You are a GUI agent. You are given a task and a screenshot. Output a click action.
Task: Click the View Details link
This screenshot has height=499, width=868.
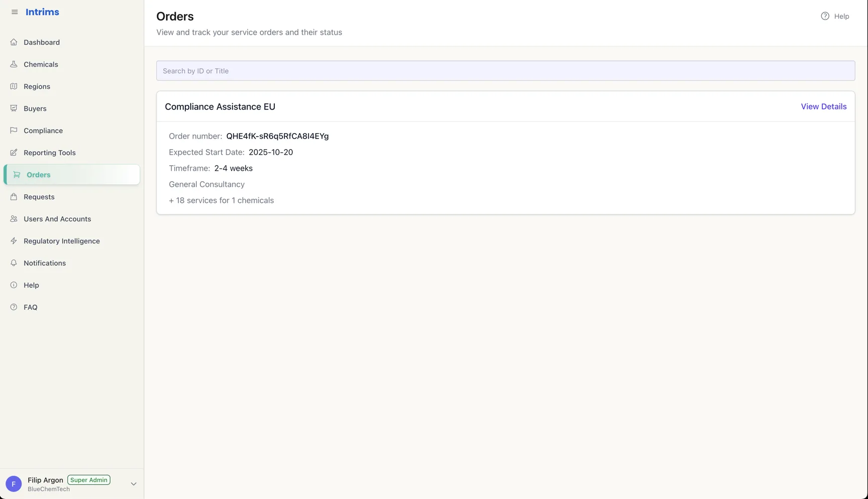point(823,106)
